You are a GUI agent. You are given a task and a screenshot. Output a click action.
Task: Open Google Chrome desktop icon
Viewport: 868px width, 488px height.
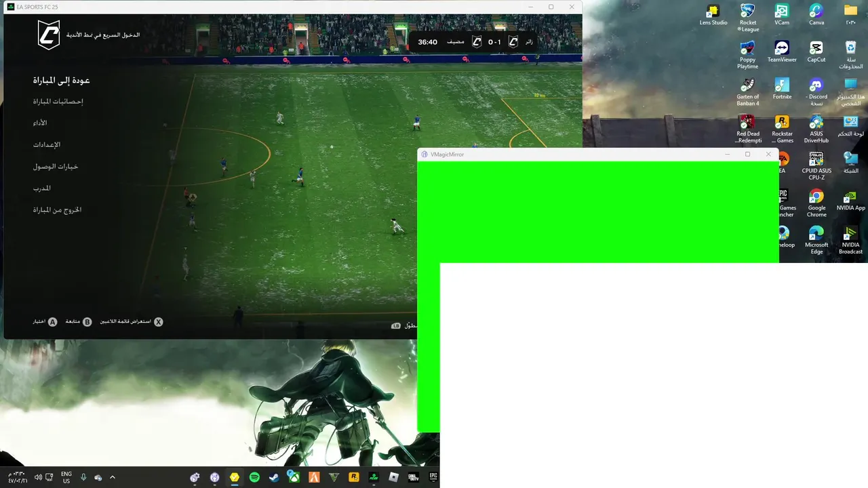pos(816,203)
